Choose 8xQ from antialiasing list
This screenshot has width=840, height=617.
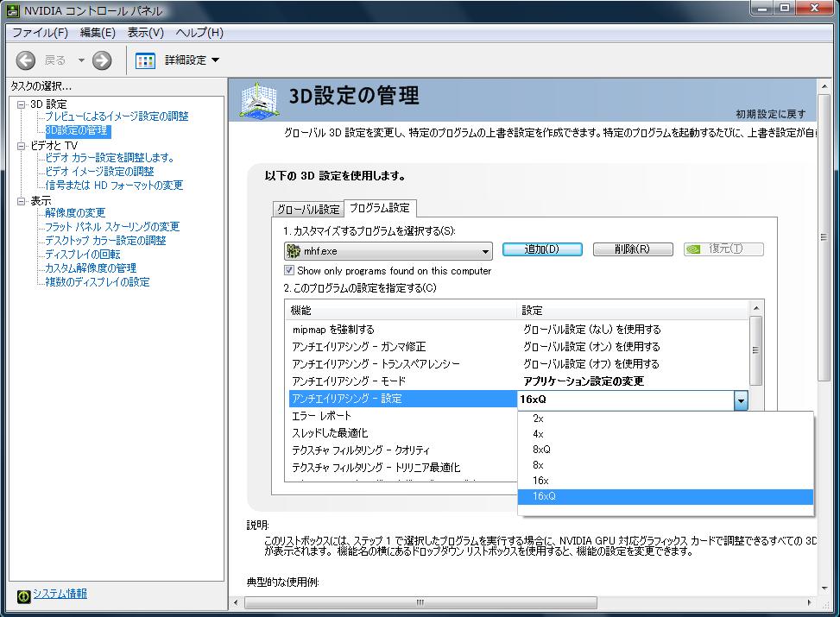[x=666, y=450]
